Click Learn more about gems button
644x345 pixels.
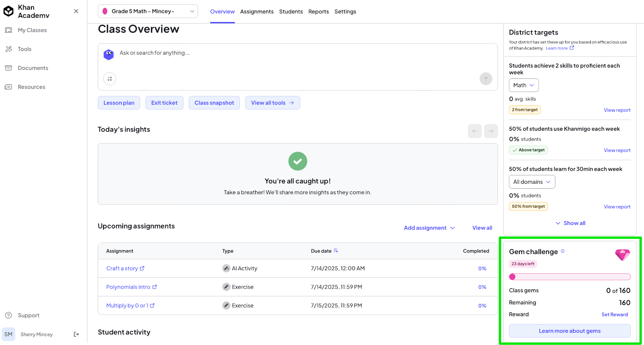click(x=570, y=331)
